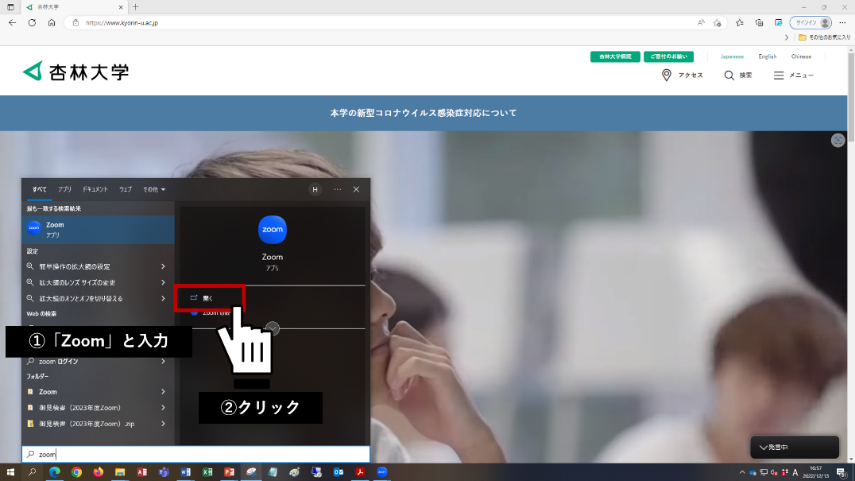Click the 開く (Open) option for Zoom

(209, 297)
